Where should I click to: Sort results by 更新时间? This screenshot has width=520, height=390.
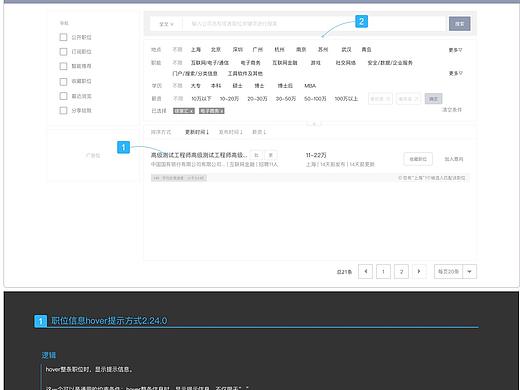(197, 132)
